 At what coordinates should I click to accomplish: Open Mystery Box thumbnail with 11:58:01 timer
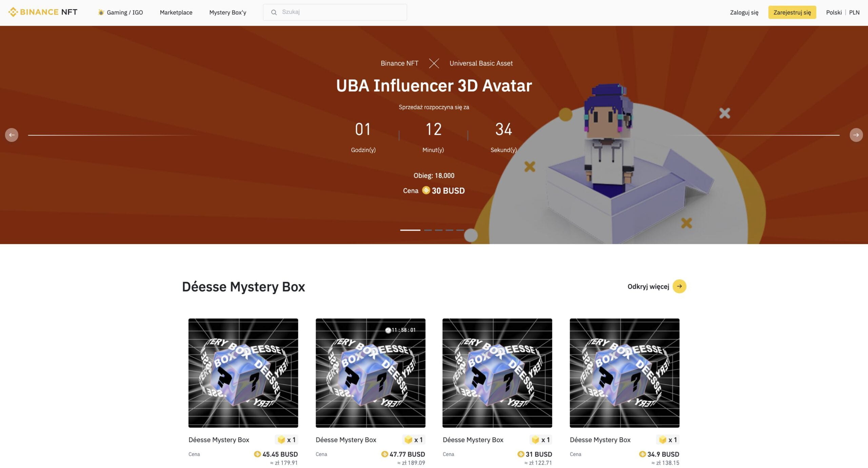[370, 373]
